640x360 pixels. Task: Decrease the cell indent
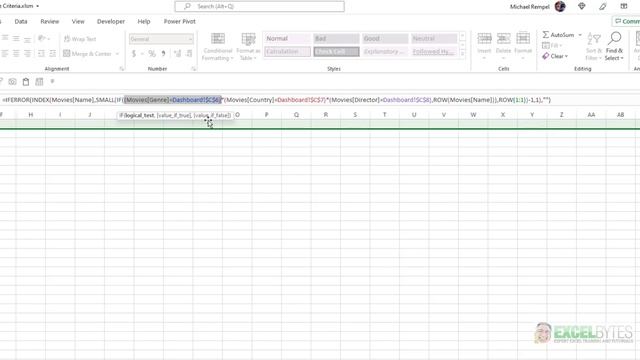[41, 53]
